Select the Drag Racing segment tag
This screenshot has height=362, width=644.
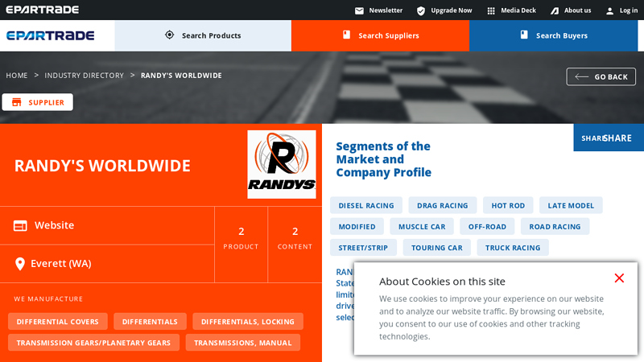point(443,205)
